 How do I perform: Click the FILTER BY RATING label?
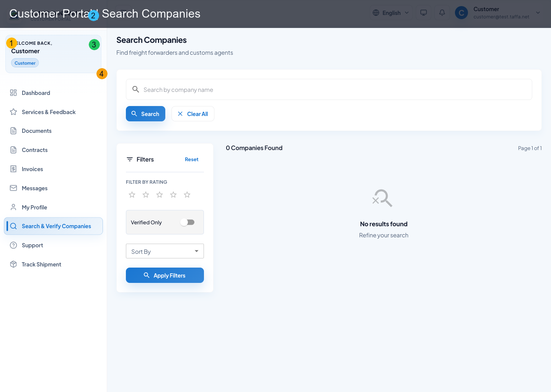pyautogui.click(x=147, y=182)
